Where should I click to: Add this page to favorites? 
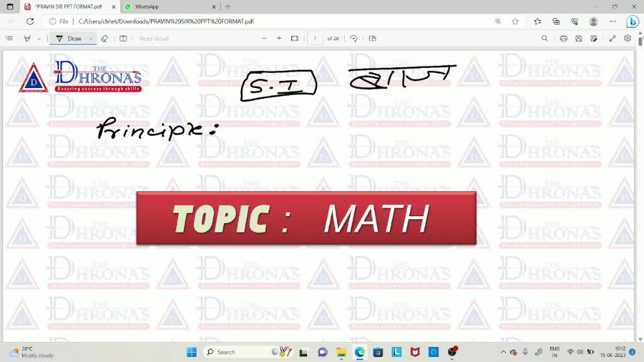[x=515, y=21]
